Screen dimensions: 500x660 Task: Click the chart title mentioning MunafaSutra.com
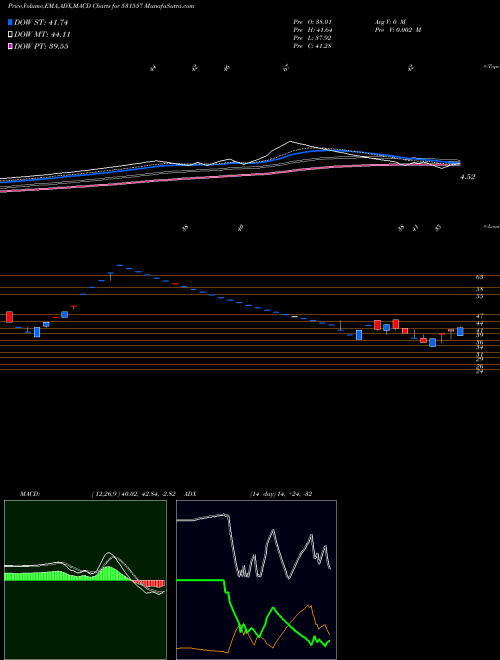tap(101, 6)
